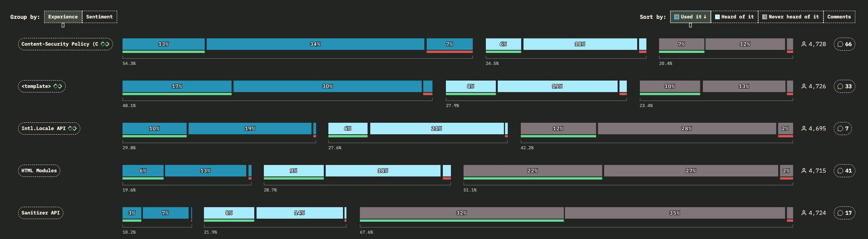Click the 35% never-heard bar for Sanitizer API
The height and width of the screenshot is (239, 868).
(675, 213)
